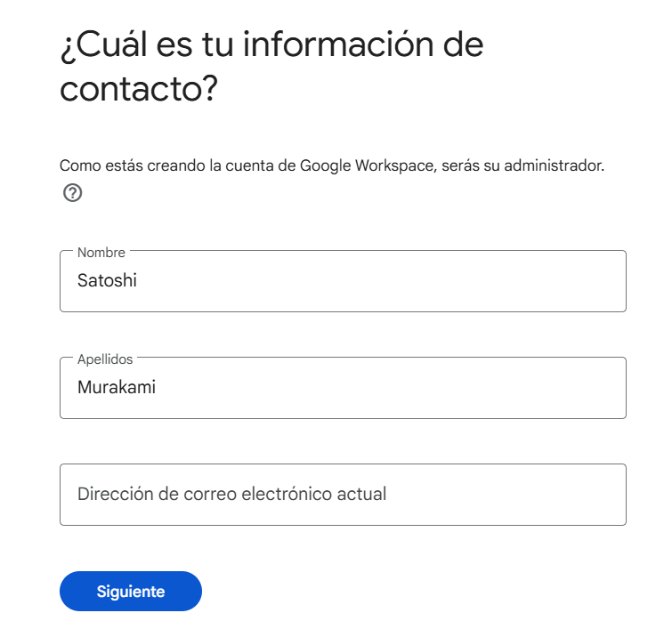The width and height of the screenshot is (672, 637).
Task: Click on the text "Murakami"
Action: 117,387
